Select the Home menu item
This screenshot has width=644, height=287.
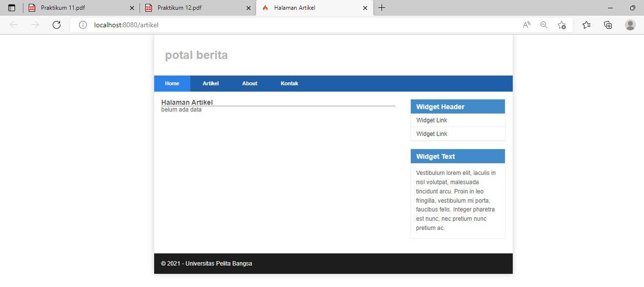click(x=172, y=83)
